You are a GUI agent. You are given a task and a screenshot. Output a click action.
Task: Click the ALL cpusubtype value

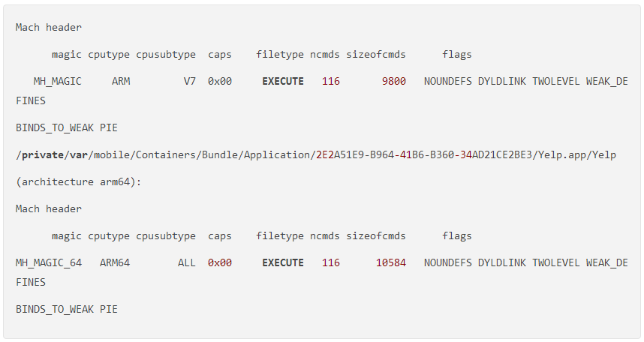[187, 262]
